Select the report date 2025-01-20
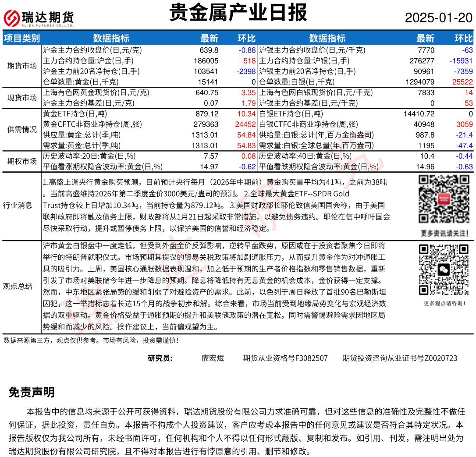Viewport: 476px width, 457px height. pos(438,18)
